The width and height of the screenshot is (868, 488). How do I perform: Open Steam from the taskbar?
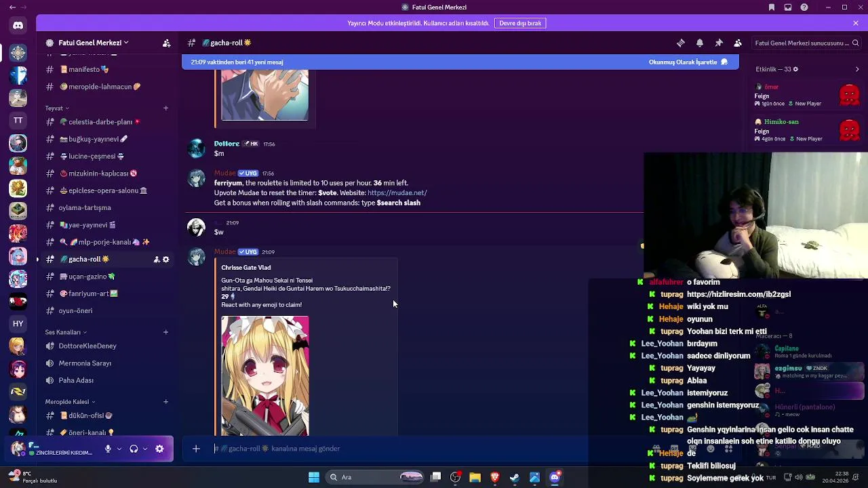pyautogui.click(x=515, y=477)
